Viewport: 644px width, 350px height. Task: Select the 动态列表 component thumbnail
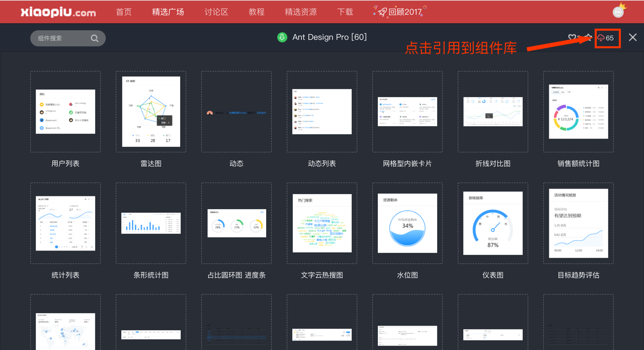(322, 112)
